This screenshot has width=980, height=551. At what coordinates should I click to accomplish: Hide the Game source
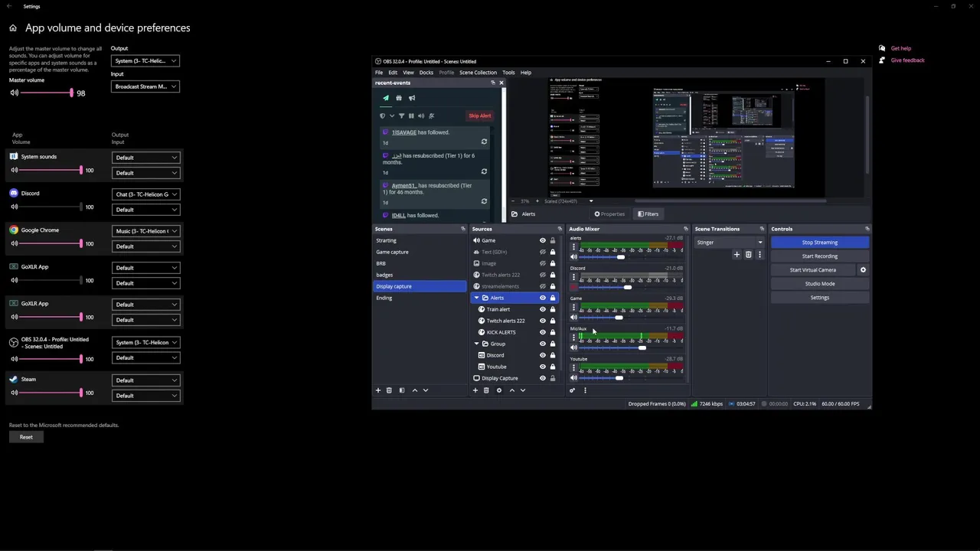click(543, 240)
